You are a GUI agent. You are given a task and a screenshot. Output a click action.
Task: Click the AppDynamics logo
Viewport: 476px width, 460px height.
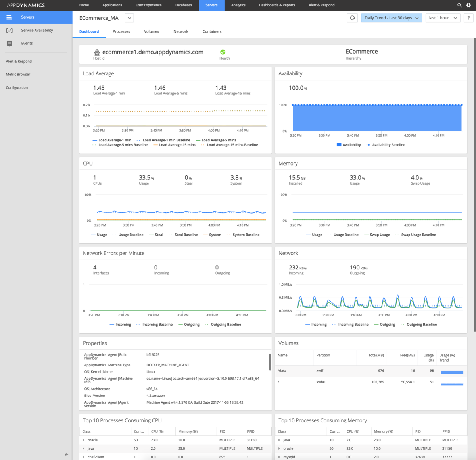[26, 5]
